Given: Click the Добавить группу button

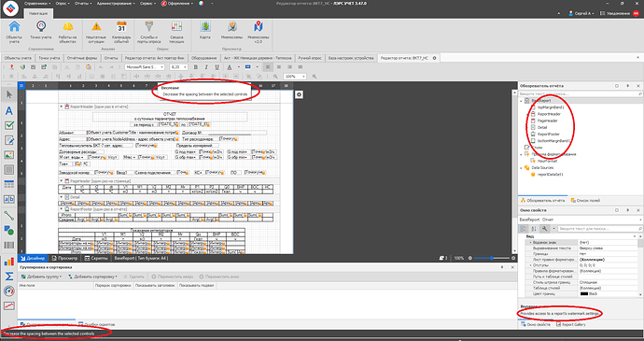Looking at the screenshot, I should tap(41, 277).
